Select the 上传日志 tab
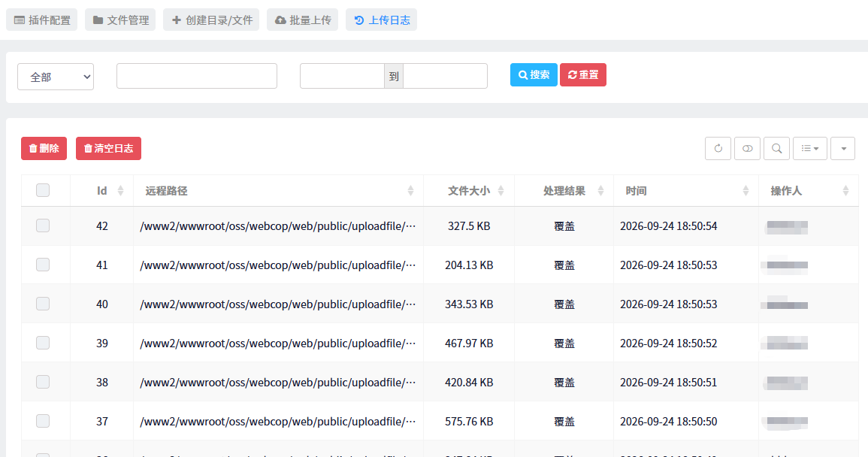Viewport: 868px width, 457px height. coord(382,20)
